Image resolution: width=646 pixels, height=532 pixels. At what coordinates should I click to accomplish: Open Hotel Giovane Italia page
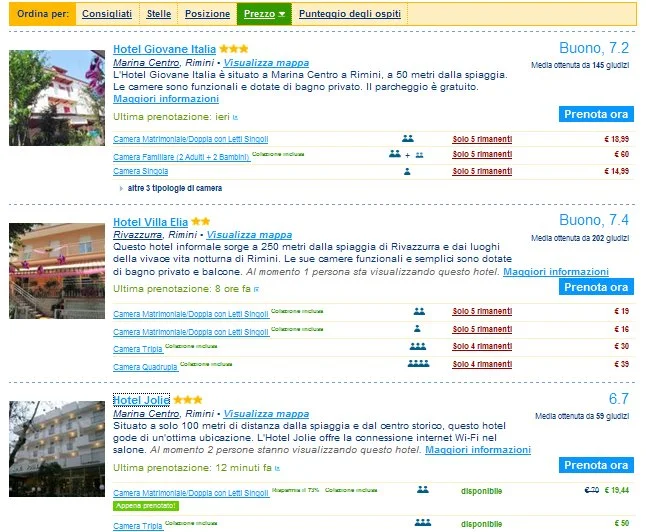(x=164, y=49)
